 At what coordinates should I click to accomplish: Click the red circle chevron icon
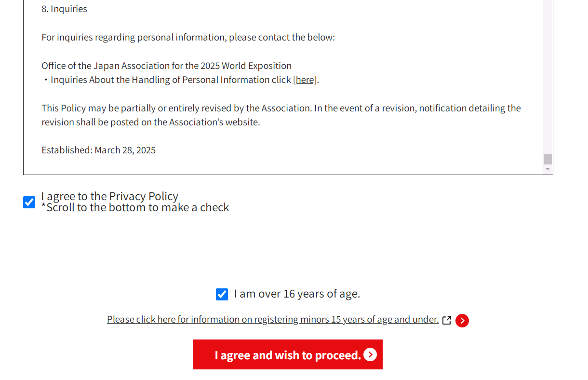[462, 321]
